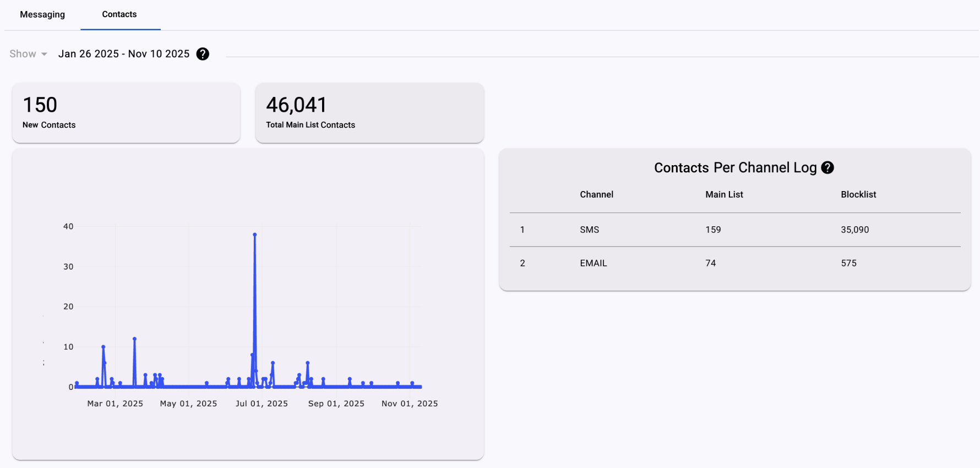The height and width of the screenshot is (468, 980).
Task: Click the highest chart peak point
Action: click(255, 235)
